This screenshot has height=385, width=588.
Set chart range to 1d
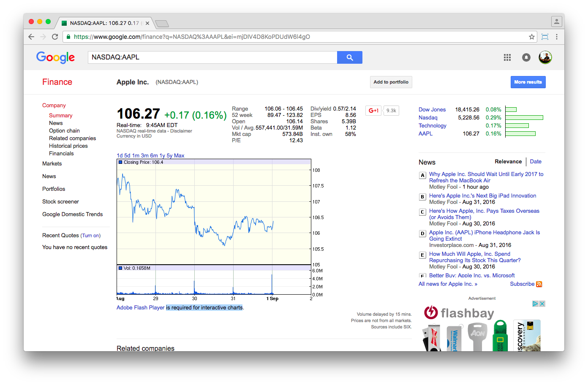[120, 156]
